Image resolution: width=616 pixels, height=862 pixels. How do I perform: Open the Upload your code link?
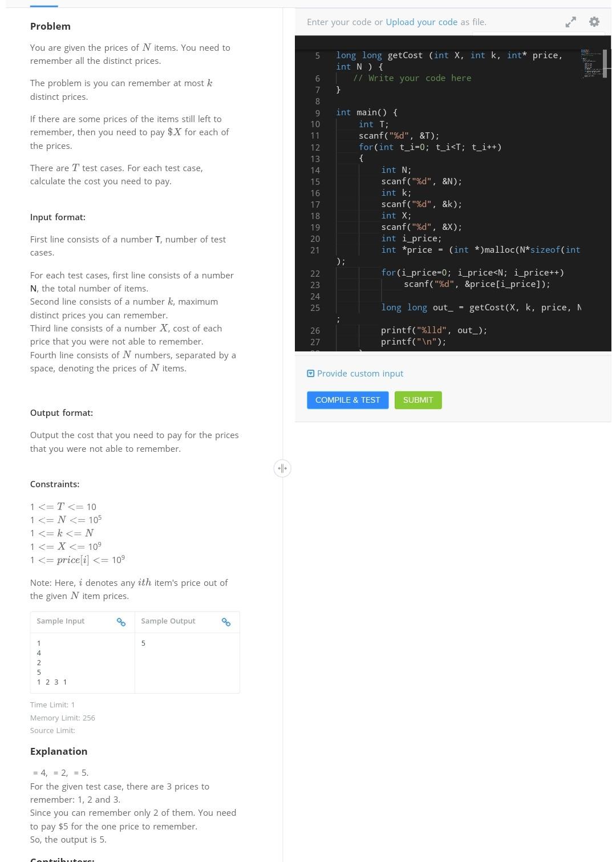point(421,22)
